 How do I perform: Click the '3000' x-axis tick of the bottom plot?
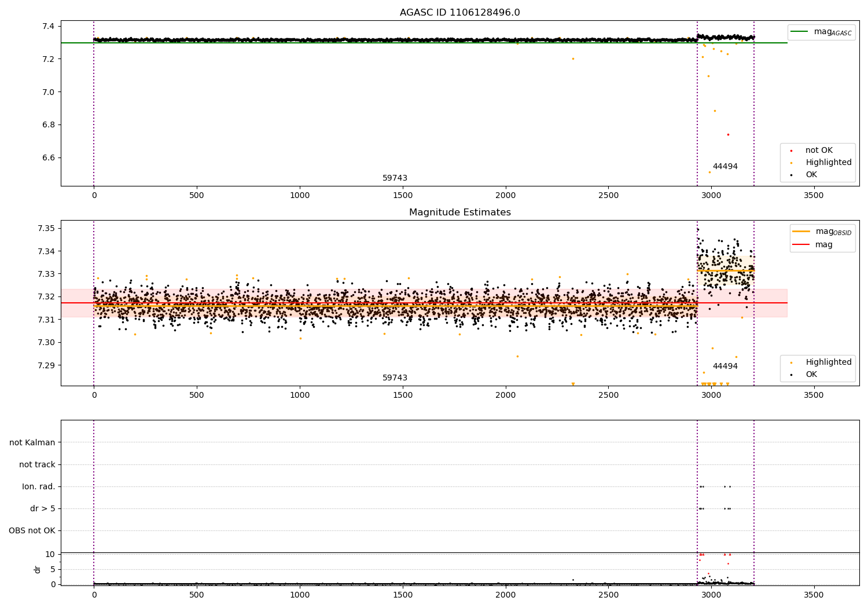711,595
